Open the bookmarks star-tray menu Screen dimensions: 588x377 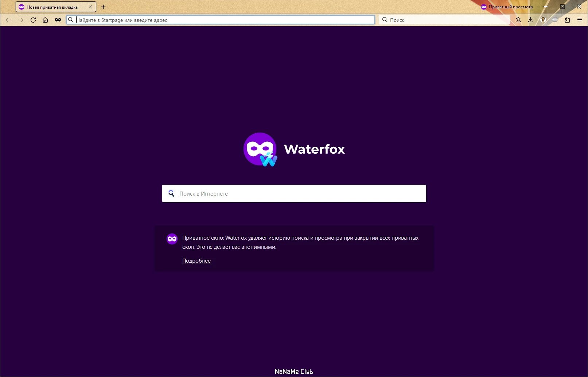pos(518,20)
